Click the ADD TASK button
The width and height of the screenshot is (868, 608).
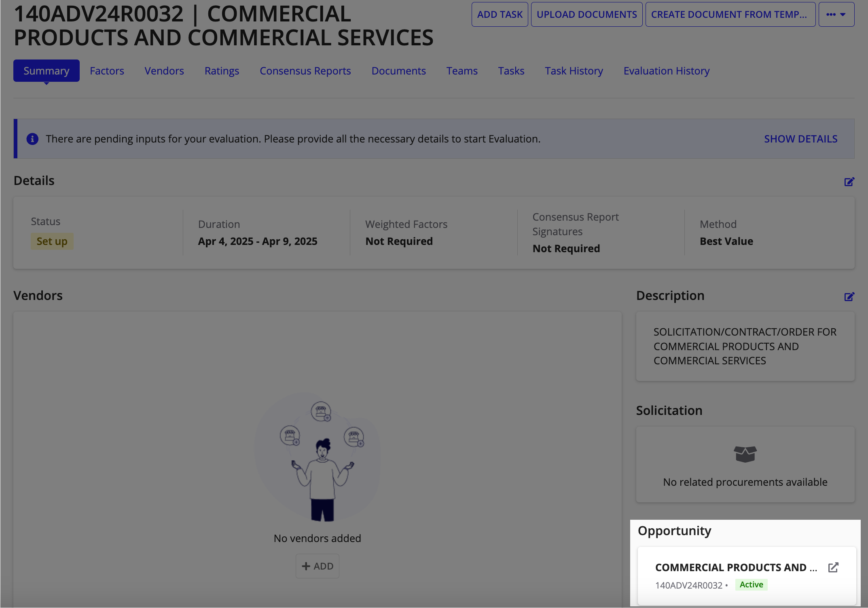click(500, 15)
